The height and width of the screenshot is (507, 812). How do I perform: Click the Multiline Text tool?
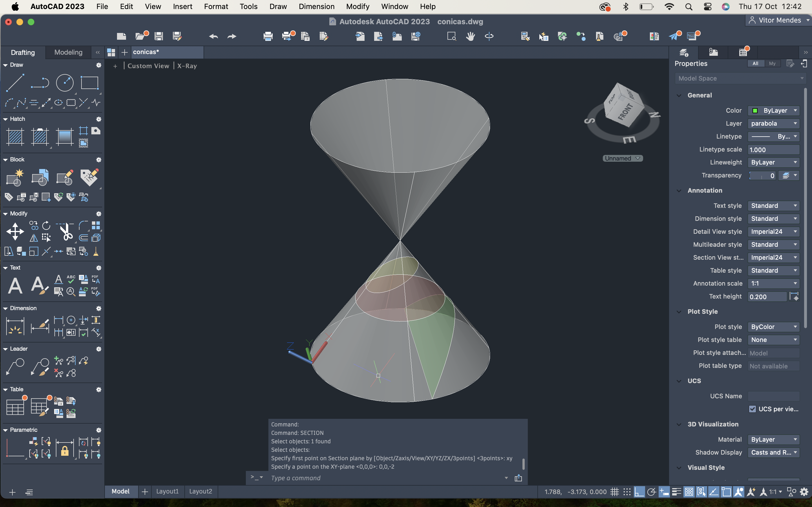point(15,286)
